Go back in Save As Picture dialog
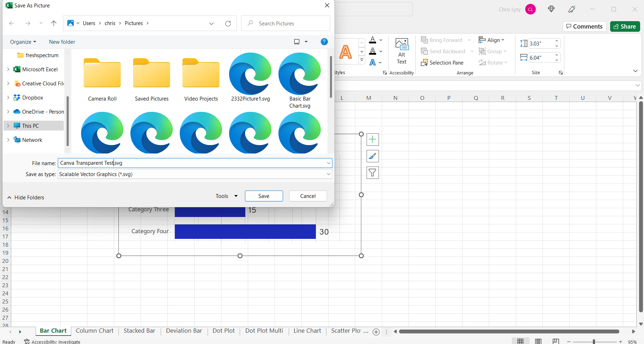644x344 pixels. pos(12,23)
